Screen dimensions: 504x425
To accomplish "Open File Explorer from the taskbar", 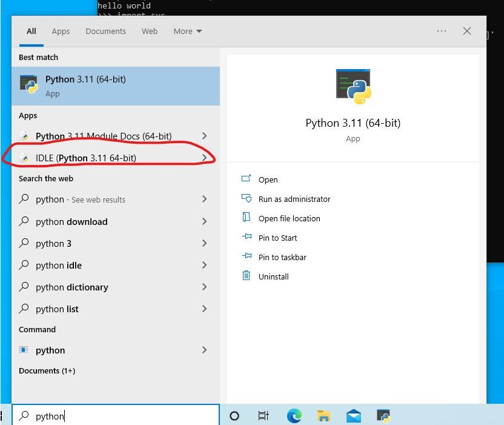I will coord(324,416).
